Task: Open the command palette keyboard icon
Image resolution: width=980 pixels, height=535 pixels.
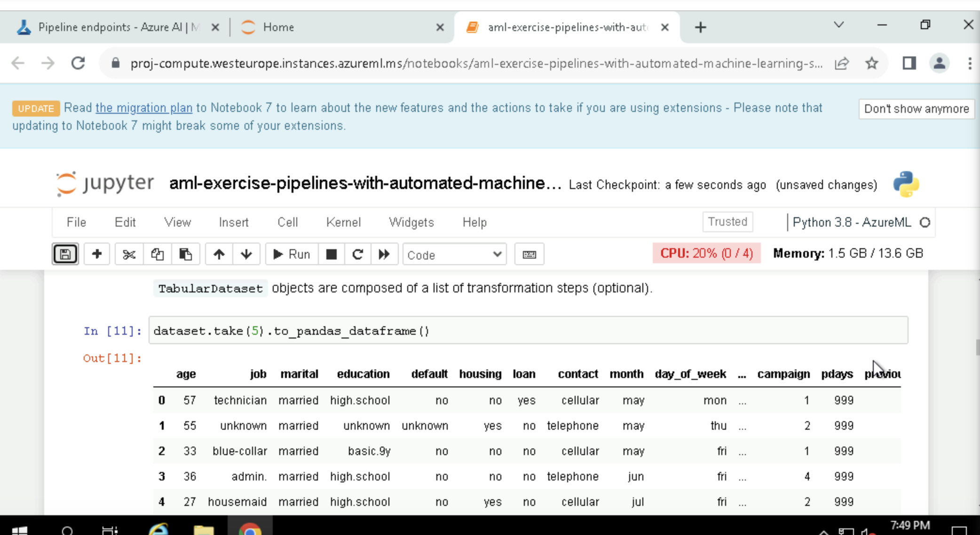Action: [x=529, y=254]
